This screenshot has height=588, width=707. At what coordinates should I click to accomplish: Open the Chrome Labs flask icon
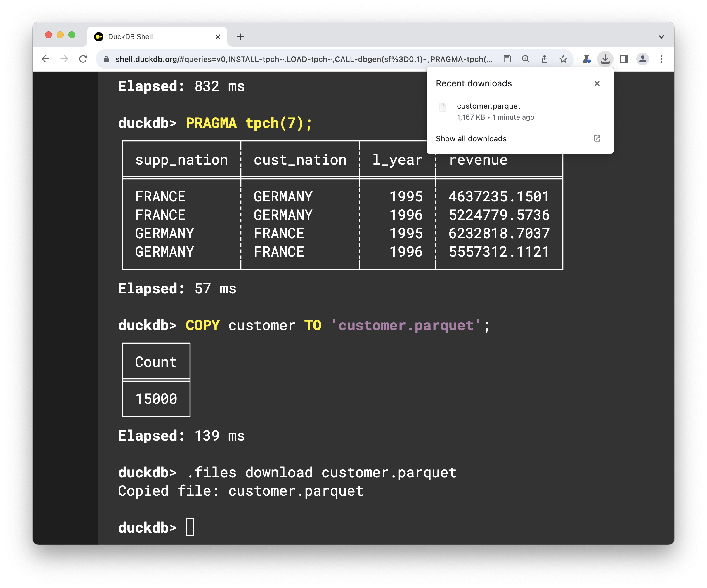(586, 59)
